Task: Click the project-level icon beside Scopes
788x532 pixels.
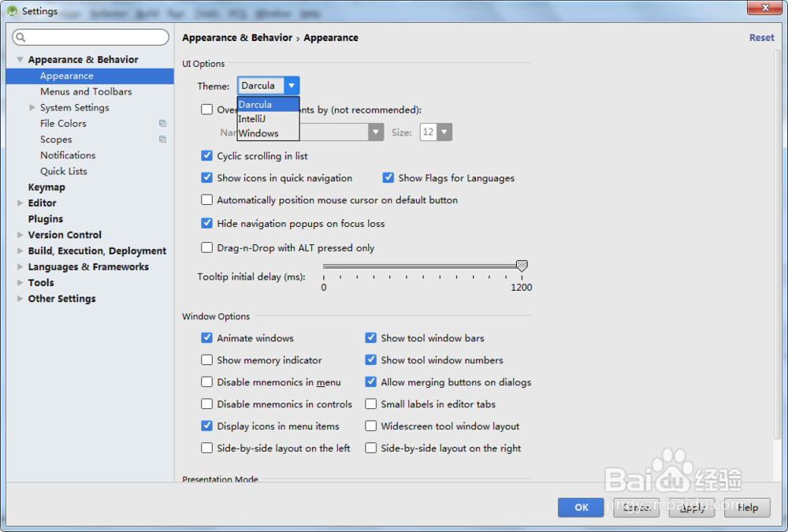Action: 162,140
